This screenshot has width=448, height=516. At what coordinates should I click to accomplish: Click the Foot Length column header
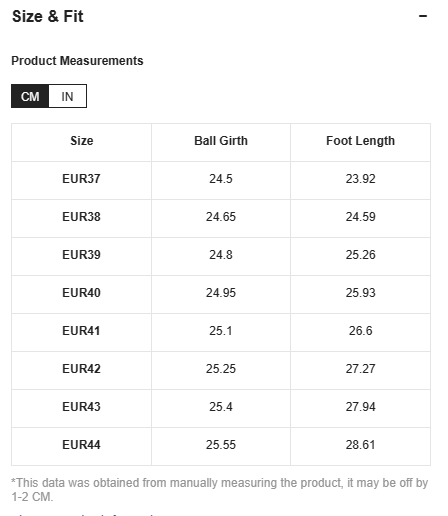click(x=360, y=141)
